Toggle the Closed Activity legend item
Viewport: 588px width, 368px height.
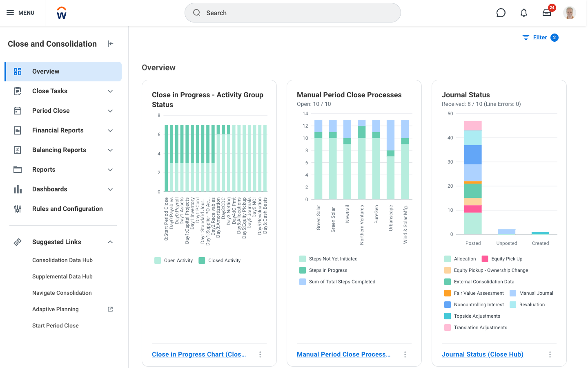tap(219, 260)
